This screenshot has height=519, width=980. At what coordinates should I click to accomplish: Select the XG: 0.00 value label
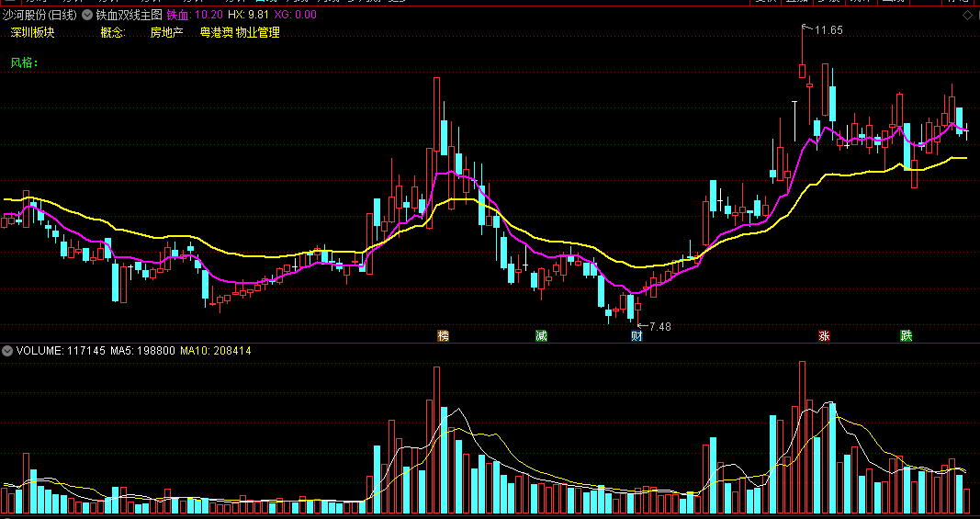(x=296, y=15)
